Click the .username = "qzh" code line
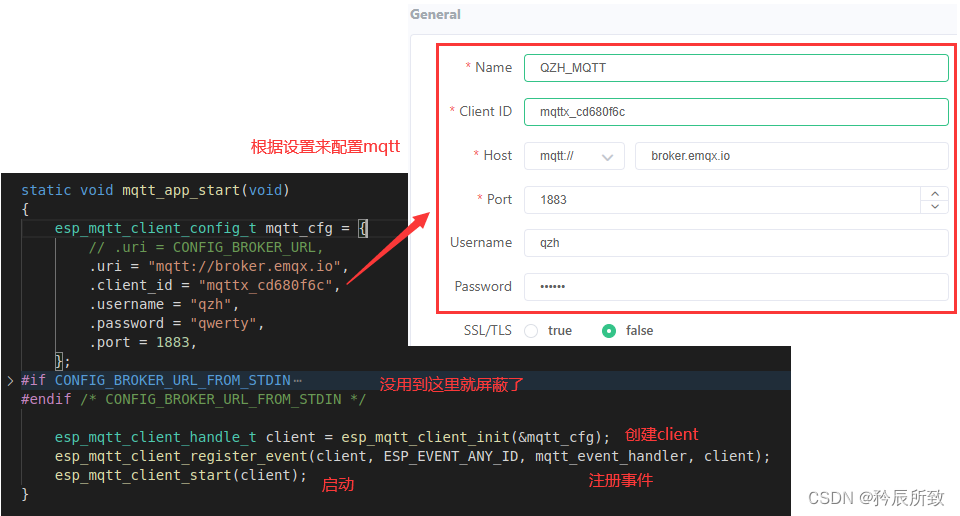The height and width of the screenshot is (516, 960). 164,304
